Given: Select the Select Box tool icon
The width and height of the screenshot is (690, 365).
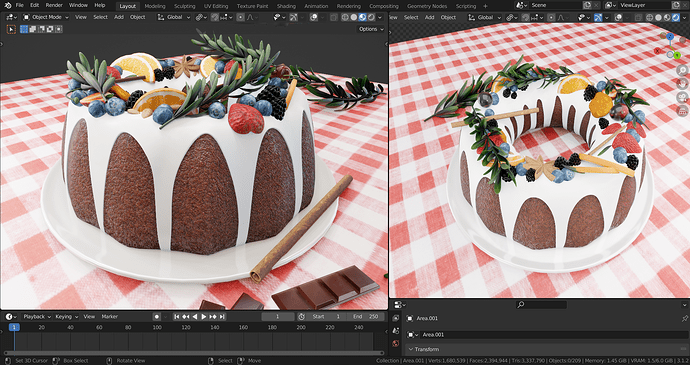Looking at the screenshot, I should pyautogui.click(x=11, y=29).
